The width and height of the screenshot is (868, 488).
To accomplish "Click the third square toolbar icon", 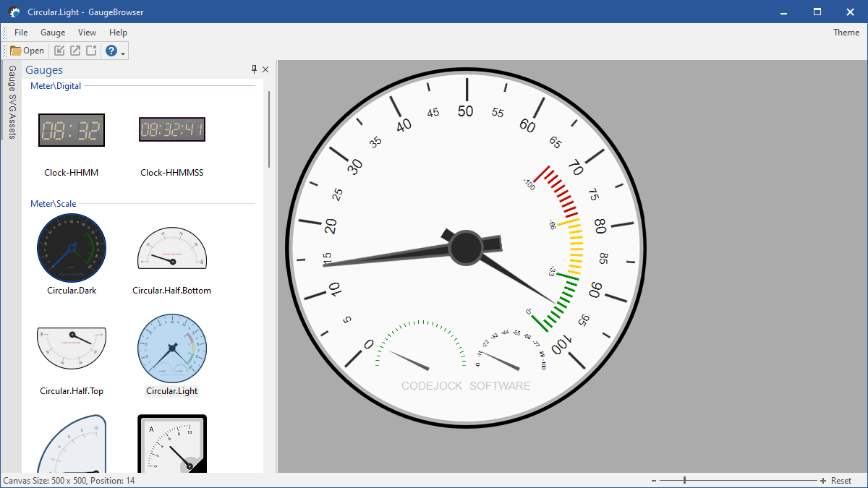I will tap(90, 51).
